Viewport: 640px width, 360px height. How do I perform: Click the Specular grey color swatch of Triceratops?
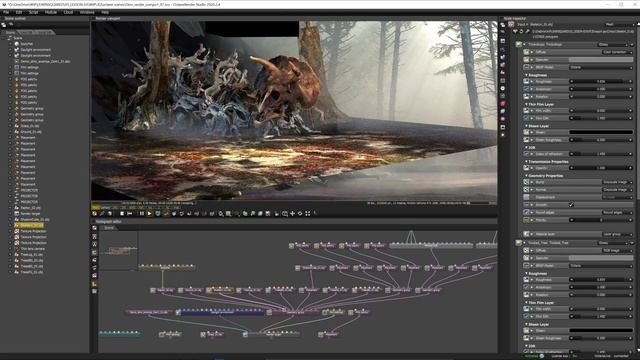click(x=601, y=60)
